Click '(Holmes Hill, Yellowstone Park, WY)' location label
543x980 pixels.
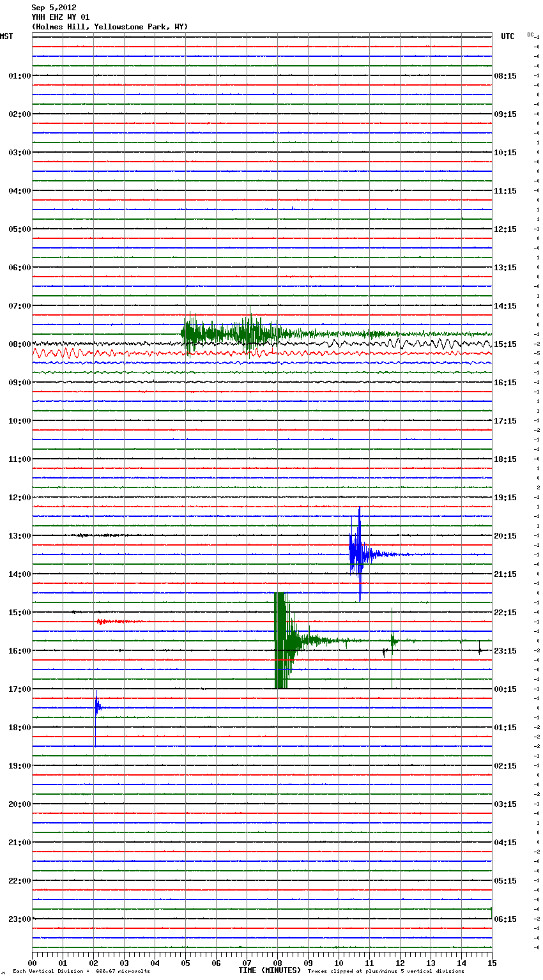[x=110, y=27]
